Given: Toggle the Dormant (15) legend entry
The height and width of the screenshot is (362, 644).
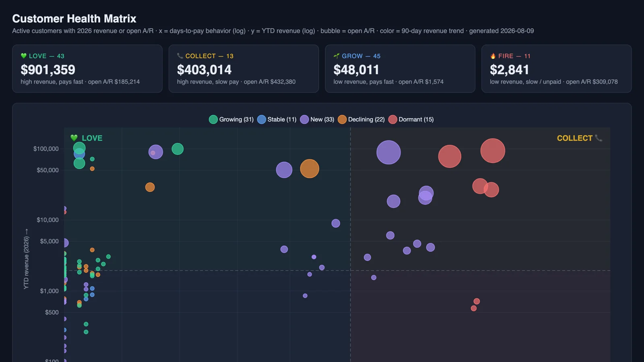Looking at the screenshot, I should click(411, 119).
